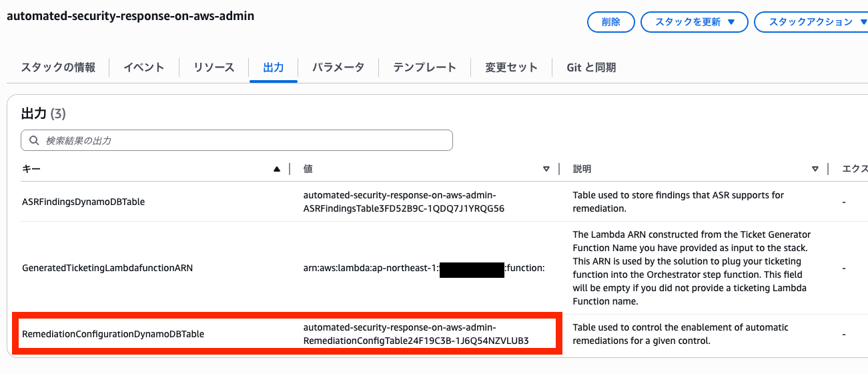Open the Git と同期 tab
The width and height of the screenshot is (868, 374).
pyautogui.click(x=591, y=67)
